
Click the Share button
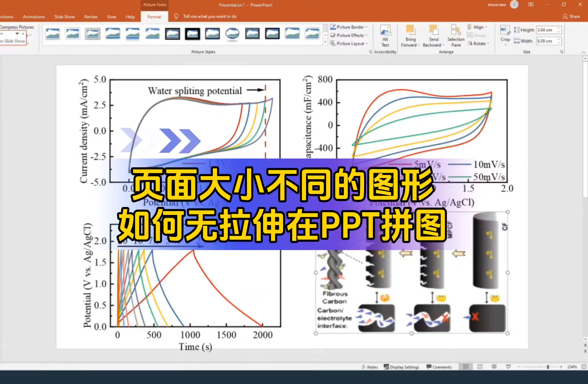click(x=571, y=16)
